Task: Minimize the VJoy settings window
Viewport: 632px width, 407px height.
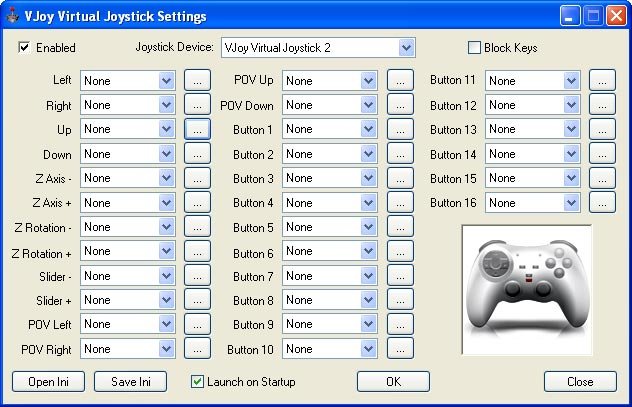Action: pyautogui.click(x=570, y=16)
